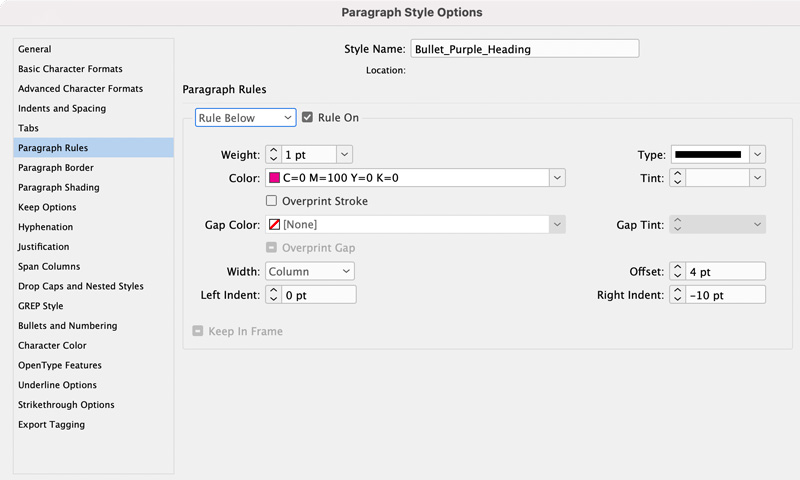The width and height of the screenshot is (800, 480).
Task: Open Basic Character Formats section
Action: [x=93, y=69]
